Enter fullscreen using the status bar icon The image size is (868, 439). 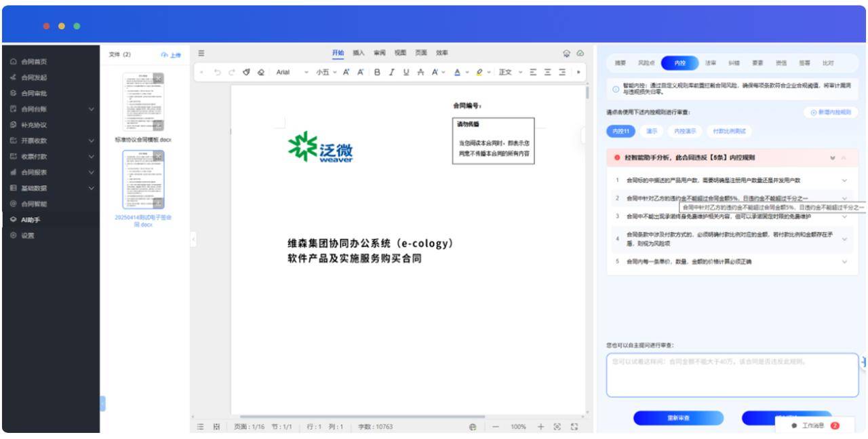coord(574,427)
